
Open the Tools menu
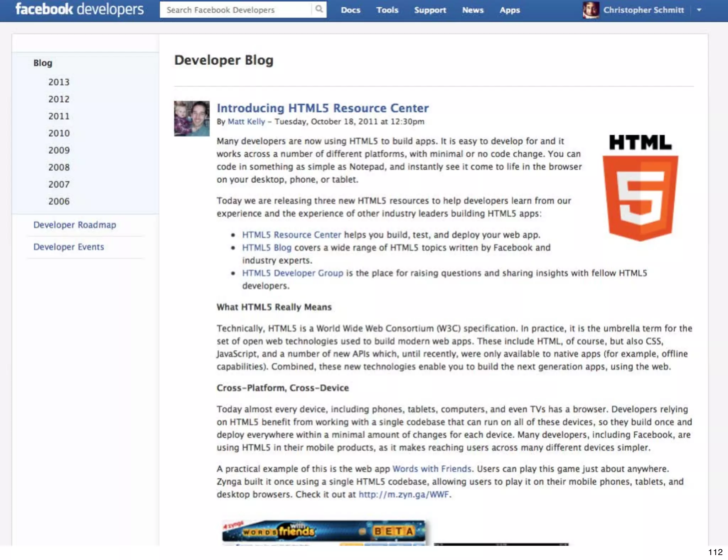tap(387, 10)
